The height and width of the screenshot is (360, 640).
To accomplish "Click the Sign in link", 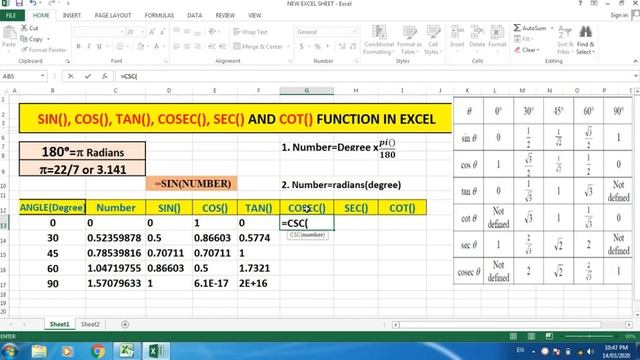I will [x=619, y=16].
